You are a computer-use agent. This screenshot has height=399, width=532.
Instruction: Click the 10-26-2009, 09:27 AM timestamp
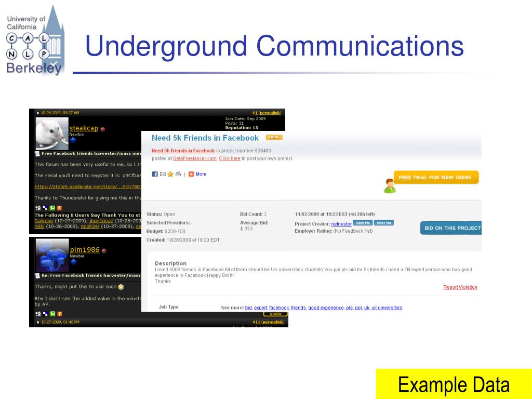pos(60,113)
